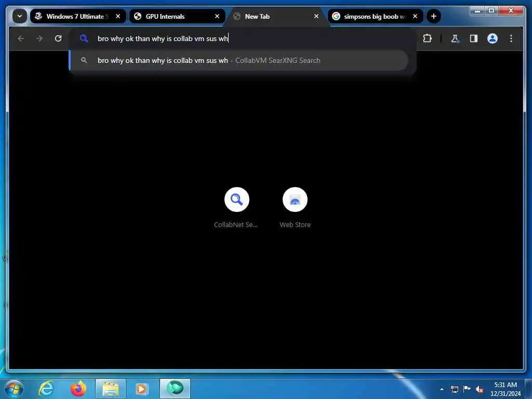Image resolution: width=532 pixels, height=399 pixels.
Task: Reload the page
Action: (58, 38)
